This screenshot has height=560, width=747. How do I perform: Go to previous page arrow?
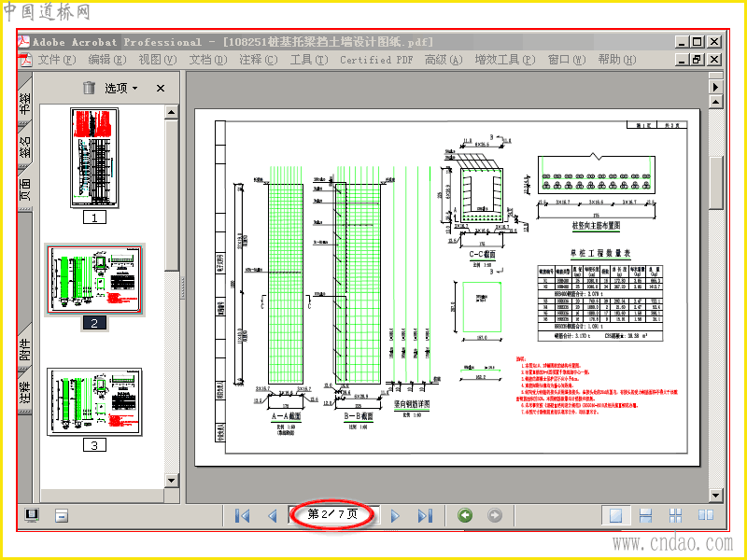273,516
